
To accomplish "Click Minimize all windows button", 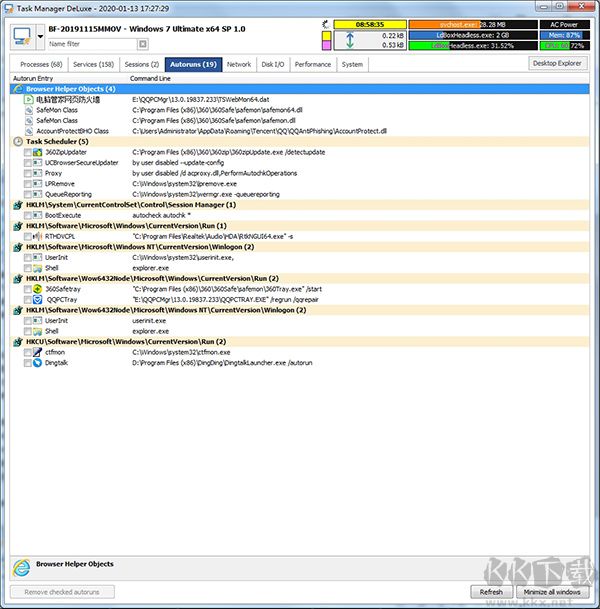I will [552, 592].
